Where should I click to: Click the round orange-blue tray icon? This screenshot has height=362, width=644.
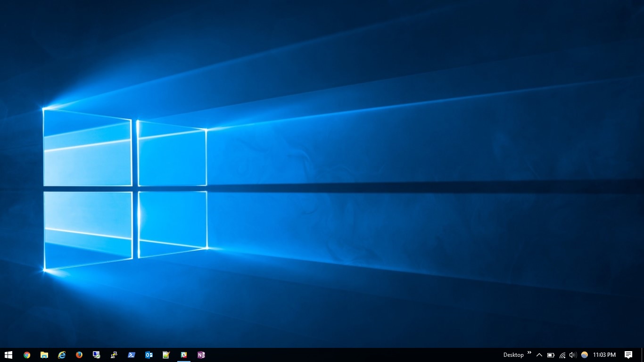pyautogui.click(x=585, y=355)
